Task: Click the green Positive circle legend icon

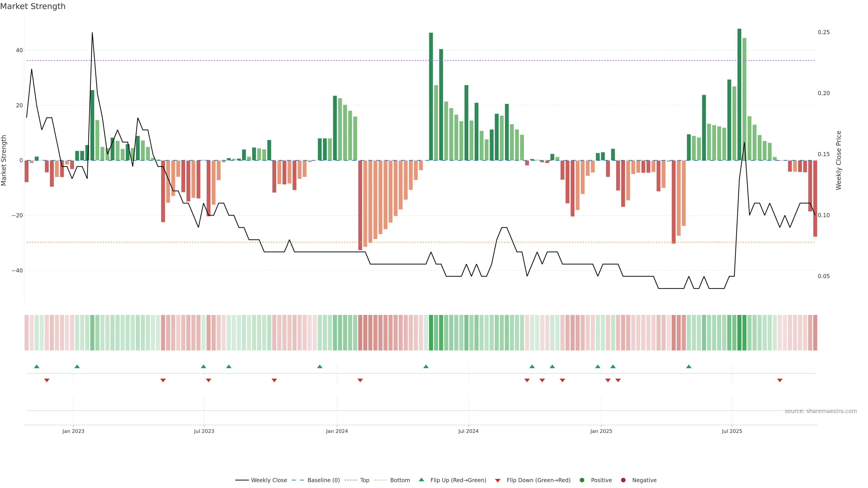Action: coord(582,480)
